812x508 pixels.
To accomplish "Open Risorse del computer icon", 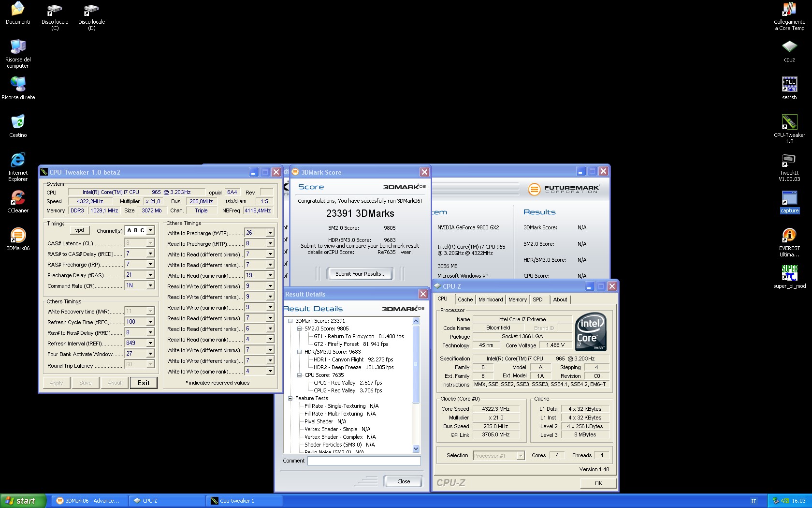I will (18, 53).
